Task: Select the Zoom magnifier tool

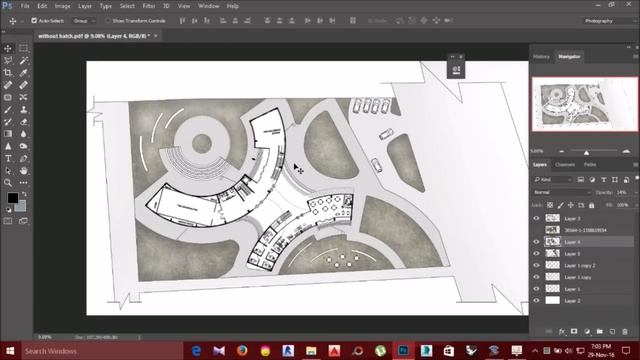Action: point(8,183)
